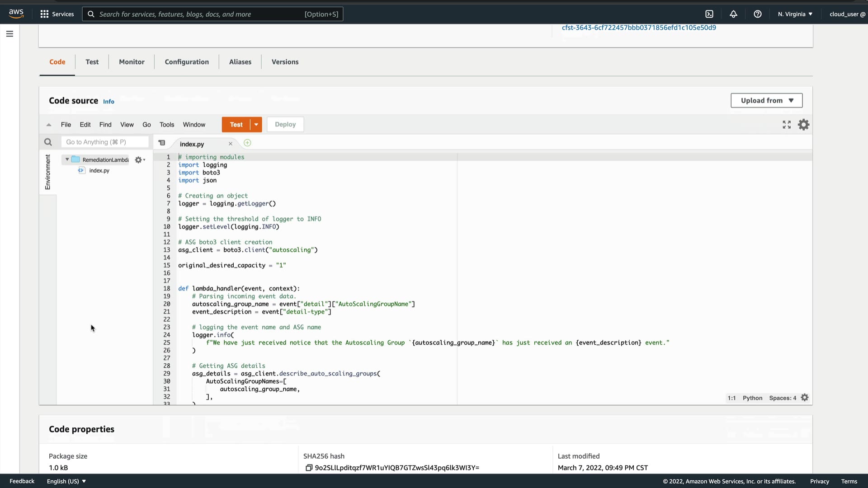Switch to the Configuration tab
This screenshot has height=488, width=868.
click(187, 62)
